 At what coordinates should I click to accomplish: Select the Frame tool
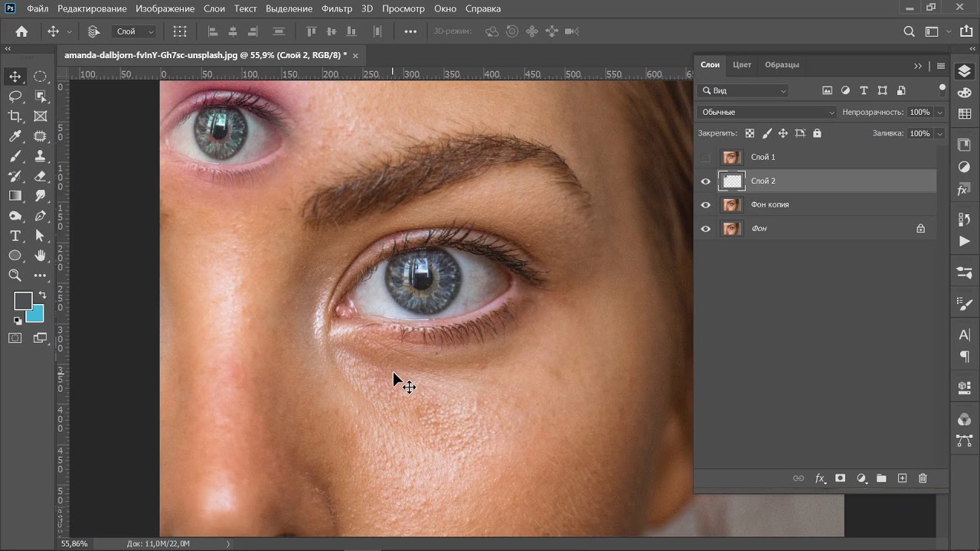(41, 116)
